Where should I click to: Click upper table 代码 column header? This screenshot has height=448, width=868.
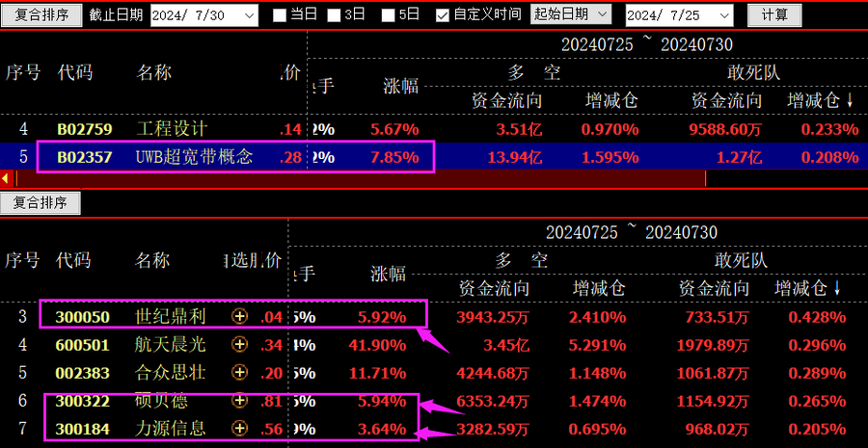point(74,72)
